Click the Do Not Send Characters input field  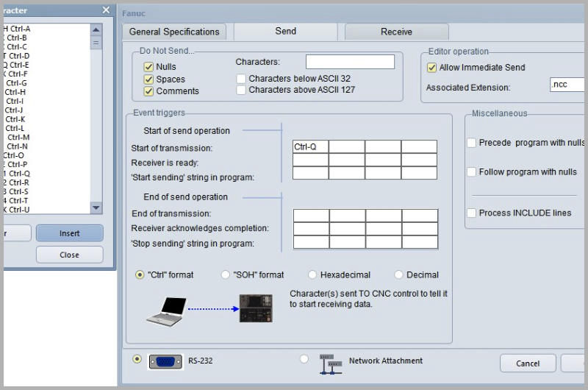click(350, 62)
